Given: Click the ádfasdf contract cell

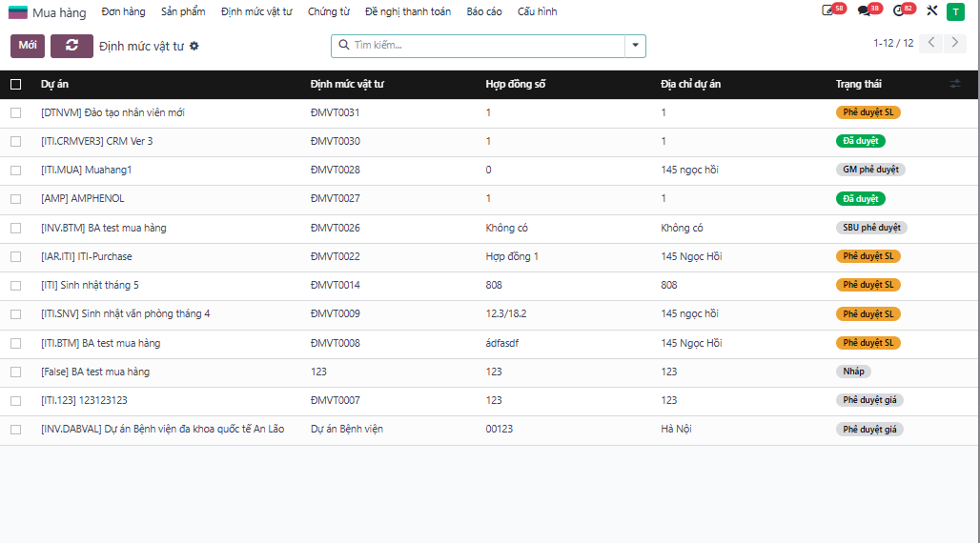Looking at the screenshot, I should point(501,343).
